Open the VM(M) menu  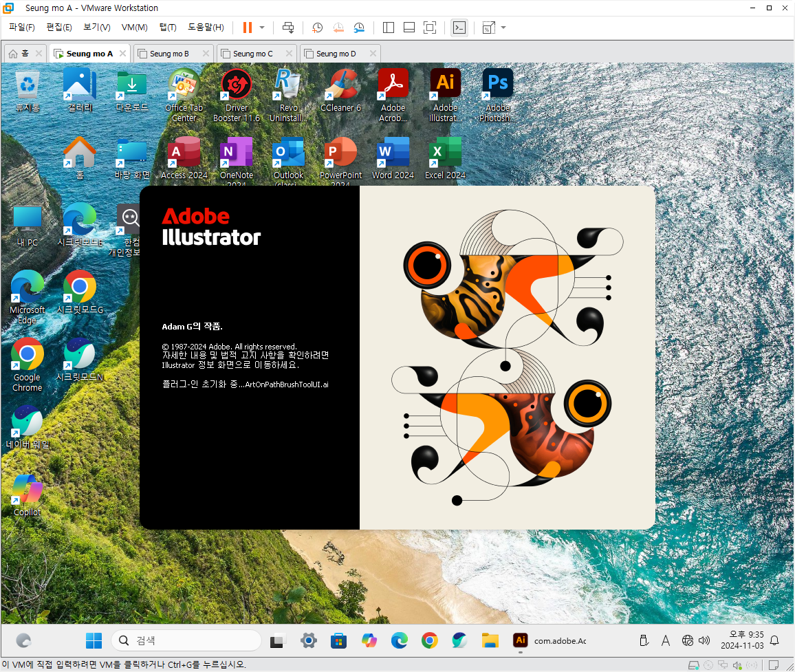(134, 28)
